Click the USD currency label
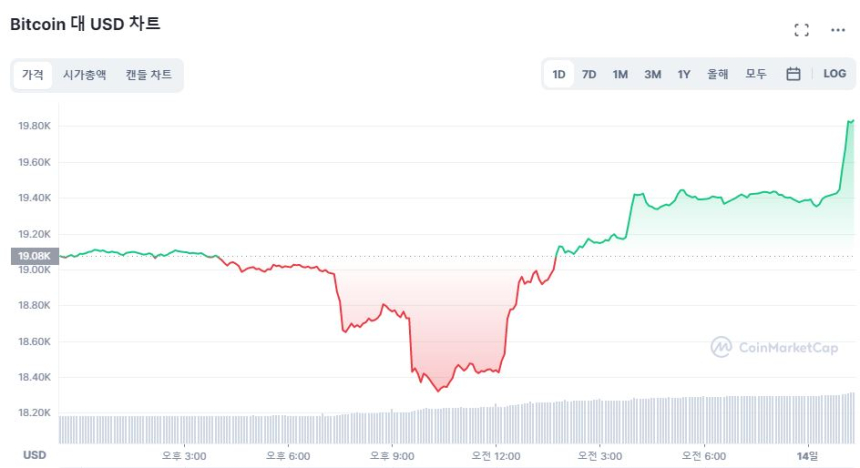This screenshot has width=860, height=468. point(34,455)
